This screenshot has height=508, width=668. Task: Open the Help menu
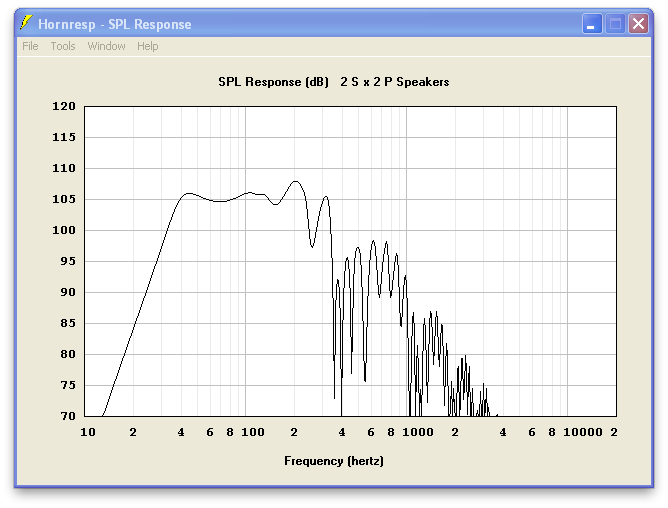pos(147,46)
